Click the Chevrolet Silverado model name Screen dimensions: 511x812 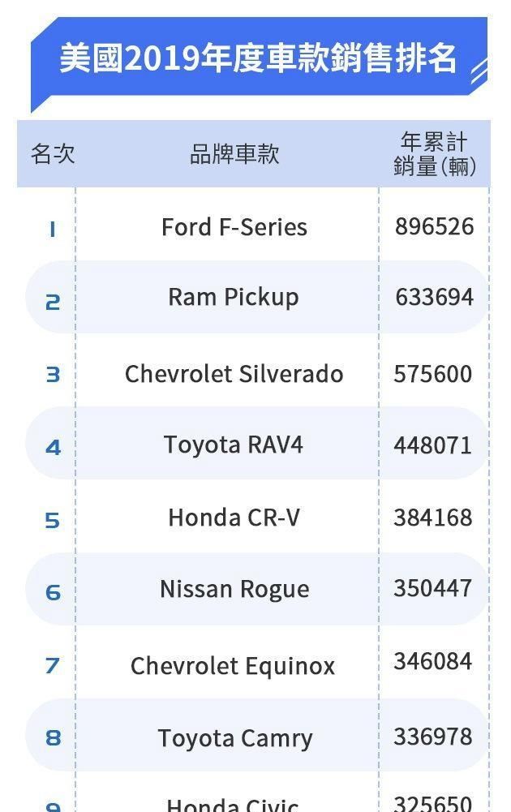tap(234, 374)
